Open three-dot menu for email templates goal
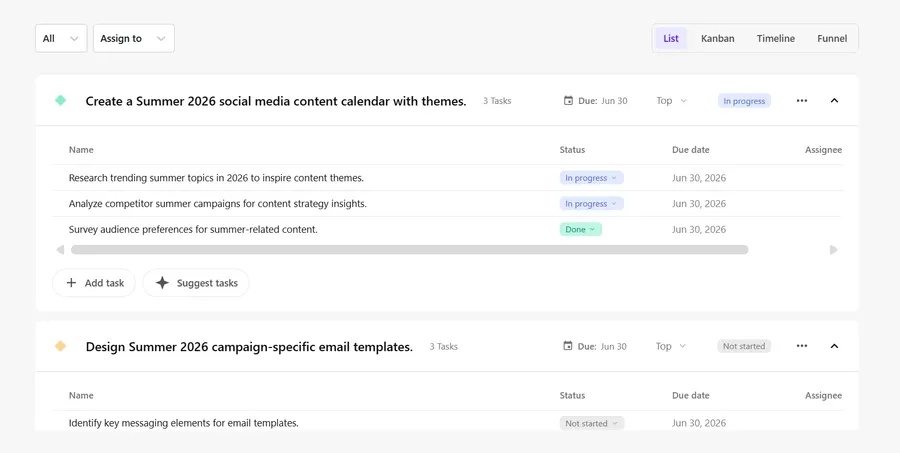 click(x=802, y=346)
